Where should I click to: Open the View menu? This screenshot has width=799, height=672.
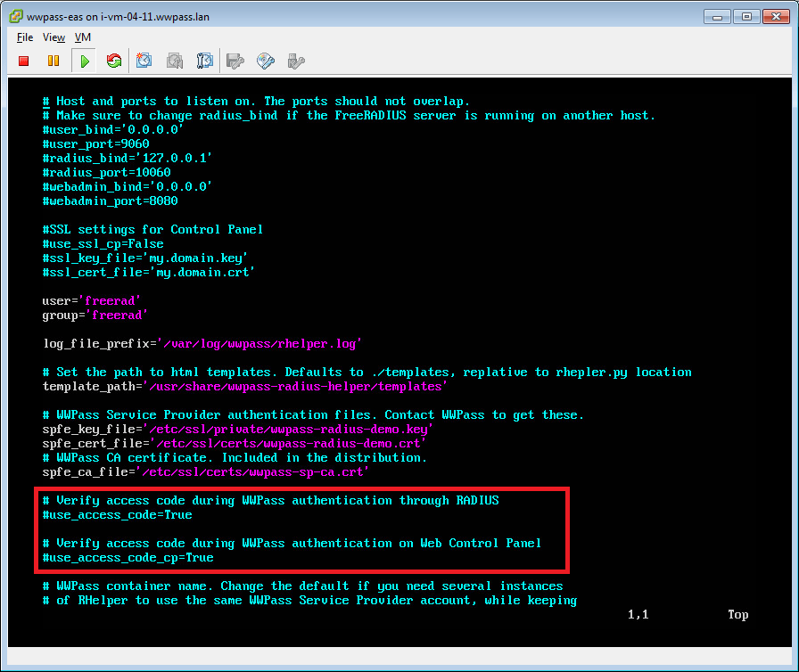(54, 37)
